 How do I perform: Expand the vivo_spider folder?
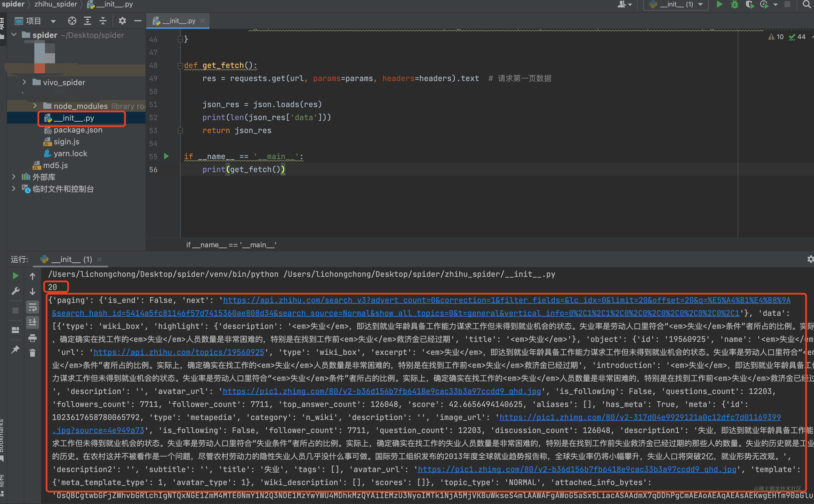(24, 82)
